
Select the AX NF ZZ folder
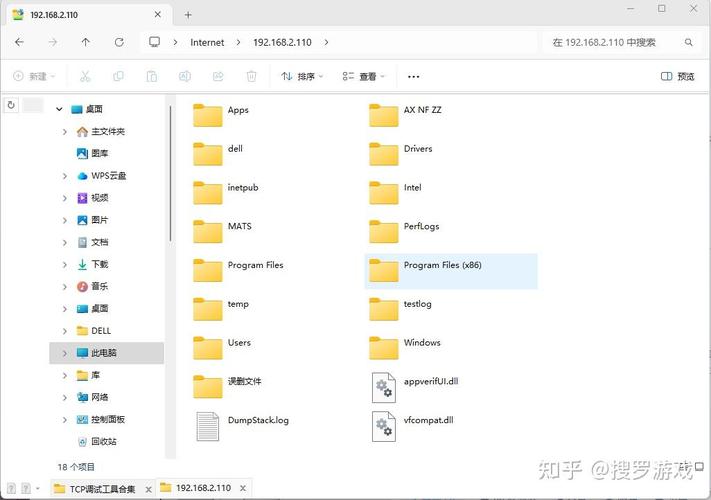tap(405, 115)
